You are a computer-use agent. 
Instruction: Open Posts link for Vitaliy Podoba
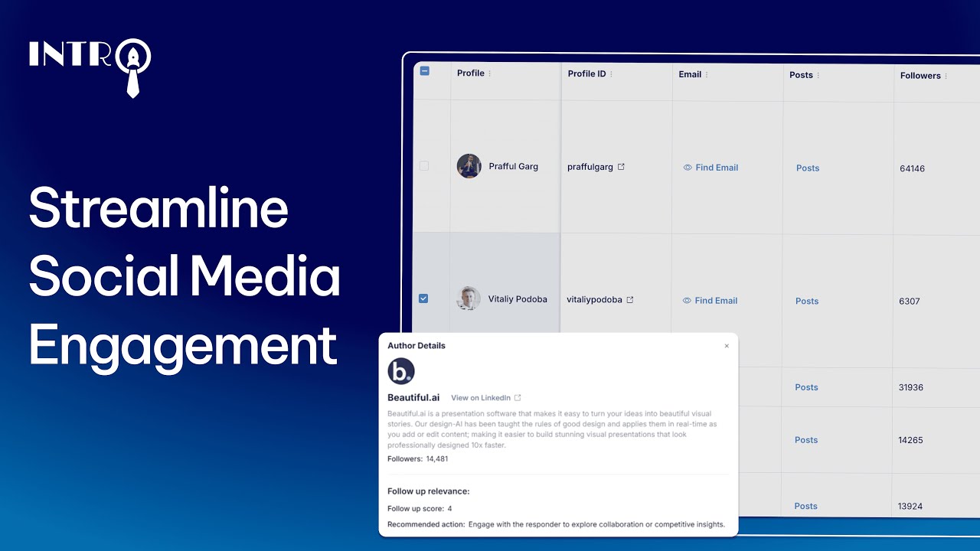click(807, 302)
